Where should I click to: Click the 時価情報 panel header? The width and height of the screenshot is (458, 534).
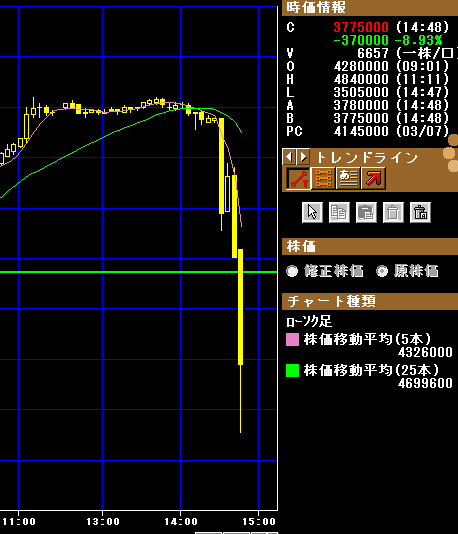tap(370, 7)
